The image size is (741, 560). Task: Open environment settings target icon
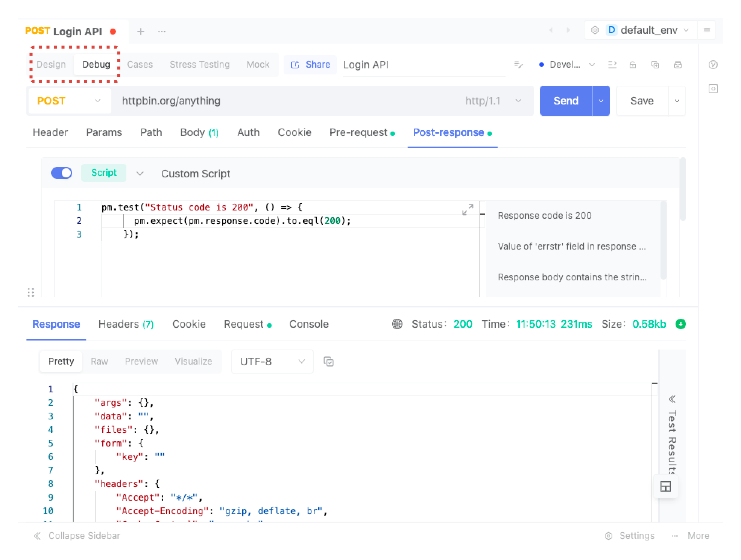coord(595,30)
